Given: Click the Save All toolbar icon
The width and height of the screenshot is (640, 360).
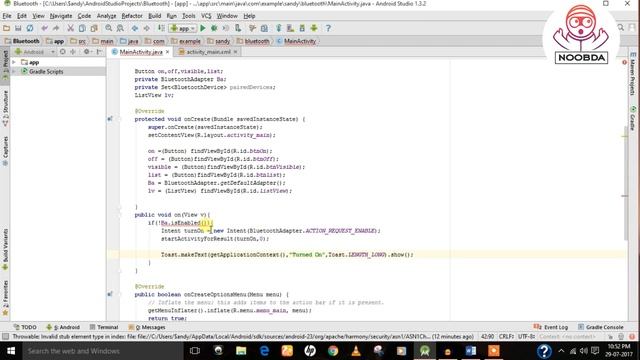Looking at the screenshot, I should 18,28.
